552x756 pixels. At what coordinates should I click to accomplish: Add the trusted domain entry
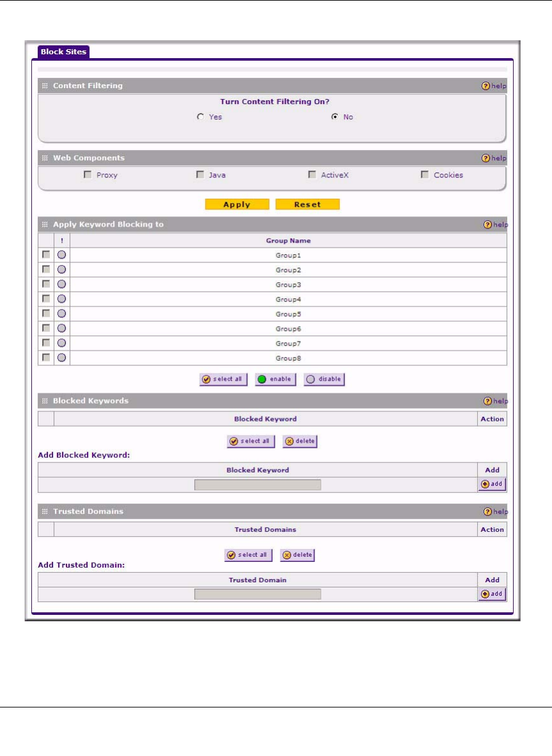pos(492,594)
